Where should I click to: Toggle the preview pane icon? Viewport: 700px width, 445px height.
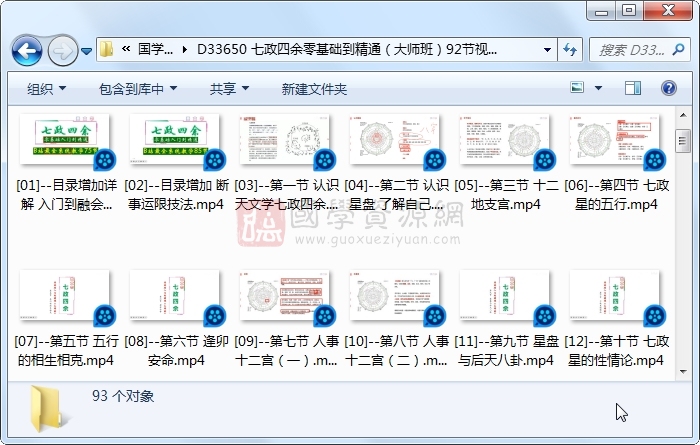pyautogui.click(x=633, y=88)
